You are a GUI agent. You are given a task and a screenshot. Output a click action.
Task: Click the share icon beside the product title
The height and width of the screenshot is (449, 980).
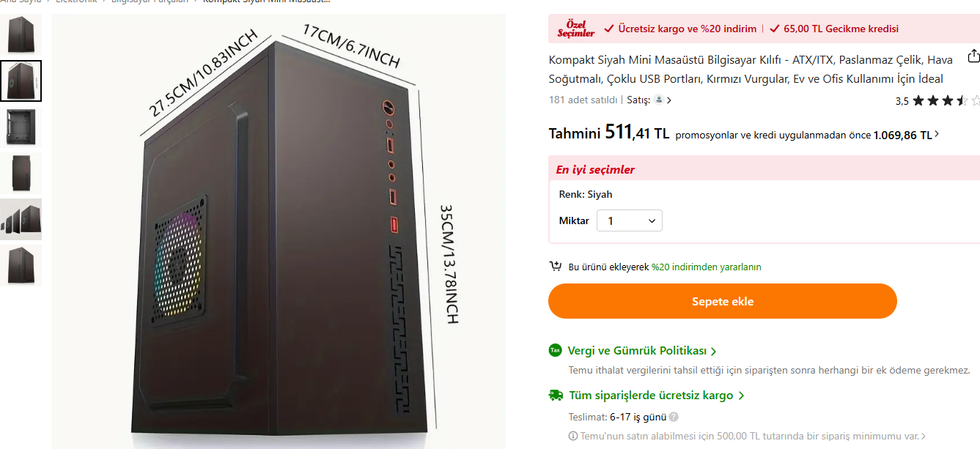[973, 56]
